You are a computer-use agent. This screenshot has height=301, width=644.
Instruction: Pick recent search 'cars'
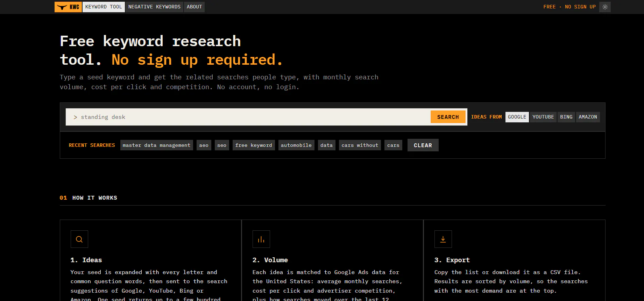(394, 145)
